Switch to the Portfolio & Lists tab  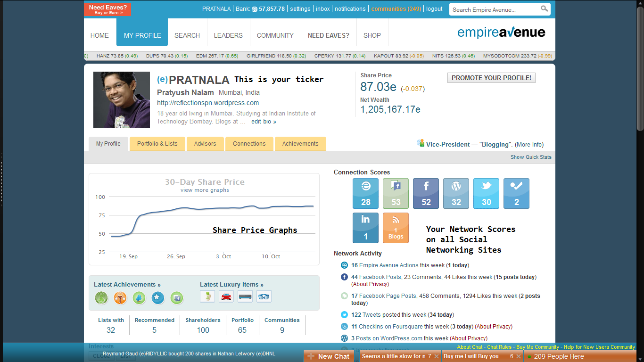click(x=157, y=144)
